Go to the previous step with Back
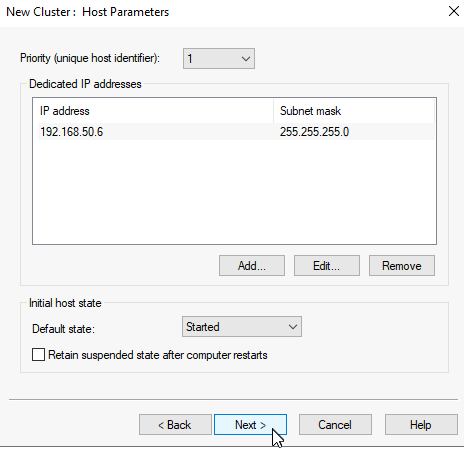464x449 pixels. point(175,425)
